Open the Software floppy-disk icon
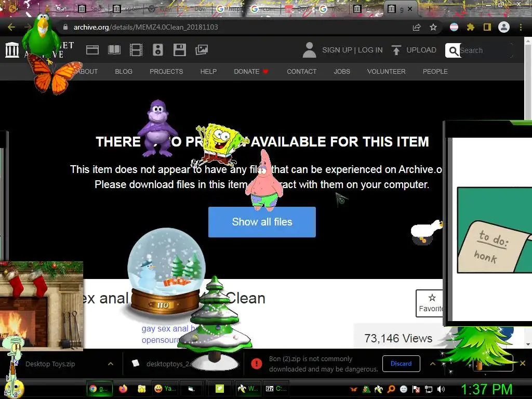 point(179,50)
